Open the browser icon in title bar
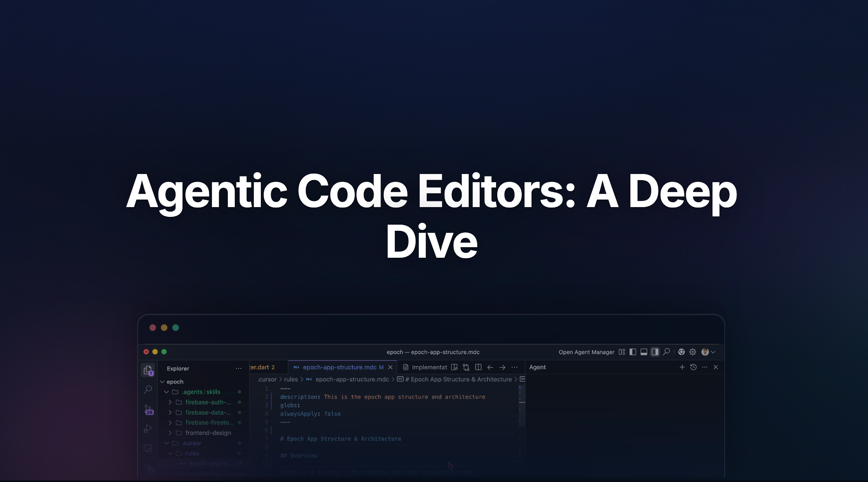Viewport: 868px width, 482px height. point(681,352)
